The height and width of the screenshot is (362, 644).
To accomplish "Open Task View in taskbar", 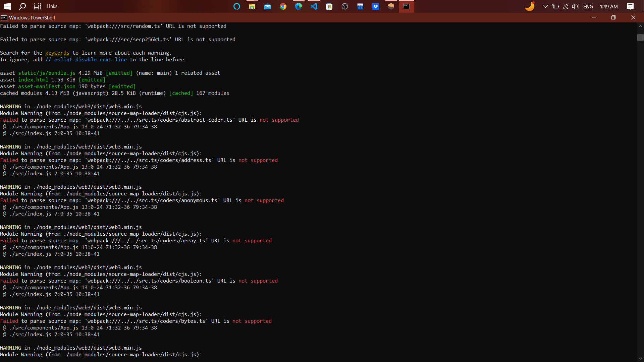I will click(x=37, y=6).
